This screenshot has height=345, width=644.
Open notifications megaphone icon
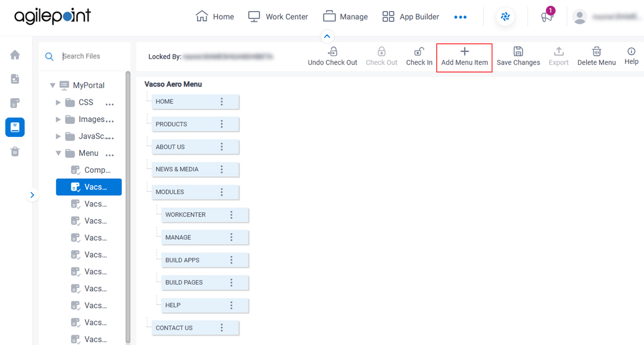tap(547, 17)
